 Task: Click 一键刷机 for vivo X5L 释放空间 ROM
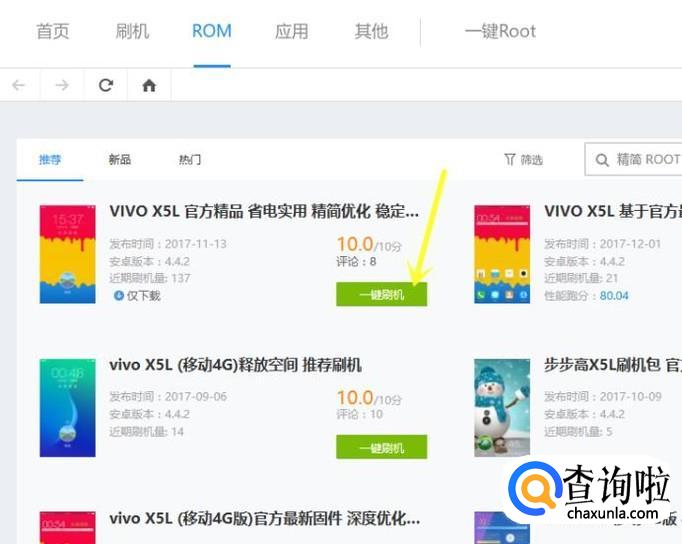pos(381,447)
